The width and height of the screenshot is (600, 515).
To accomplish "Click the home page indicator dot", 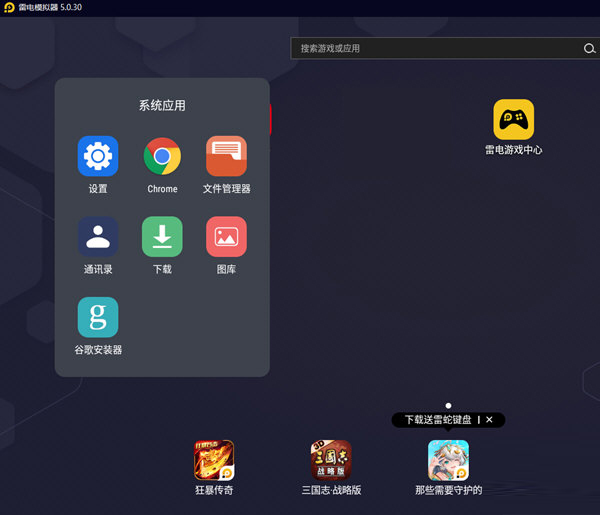I will (x=448, y=406).
